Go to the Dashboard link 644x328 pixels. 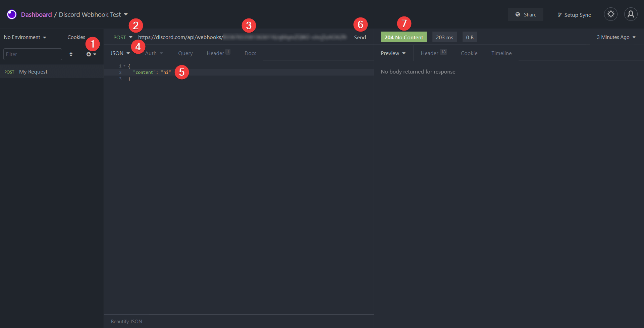point(36,14)
